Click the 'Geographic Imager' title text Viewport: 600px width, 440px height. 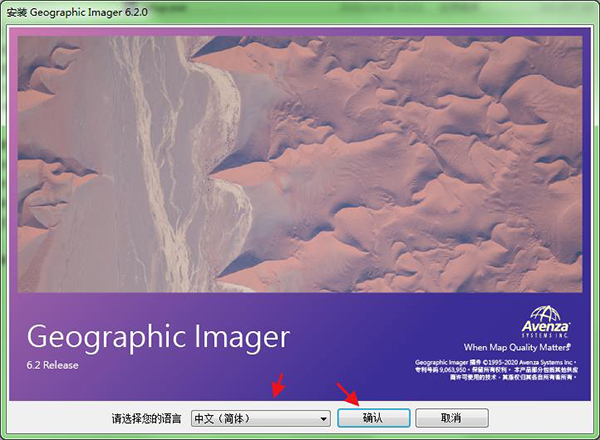(158, 337)
